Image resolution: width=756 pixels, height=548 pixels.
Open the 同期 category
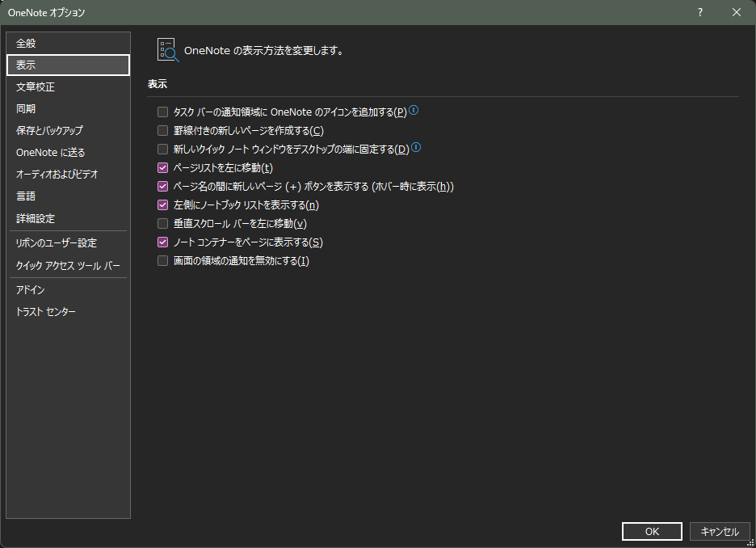[68, 109]
